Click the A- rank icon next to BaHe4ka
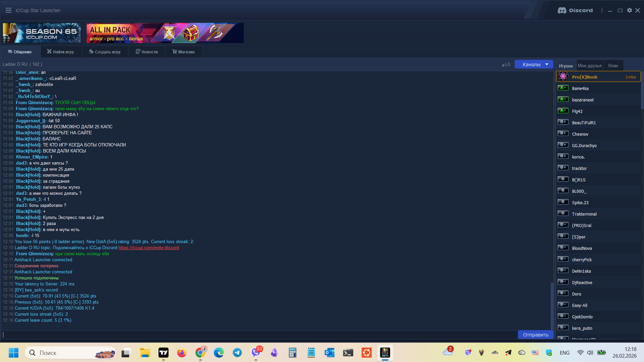644x362 pixels. pos(563,88)
